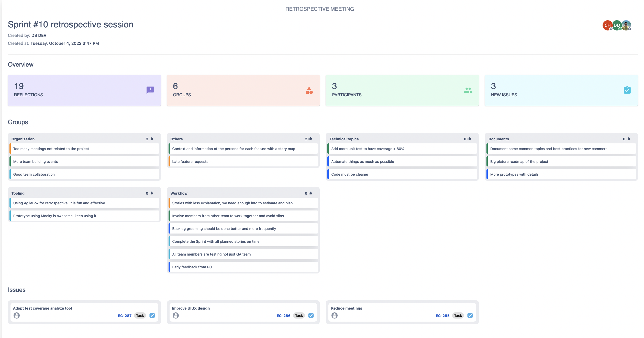Select the 3 Participants overview card
The height and width of the screenshot is (338, 644).
[x=402, y=90]
